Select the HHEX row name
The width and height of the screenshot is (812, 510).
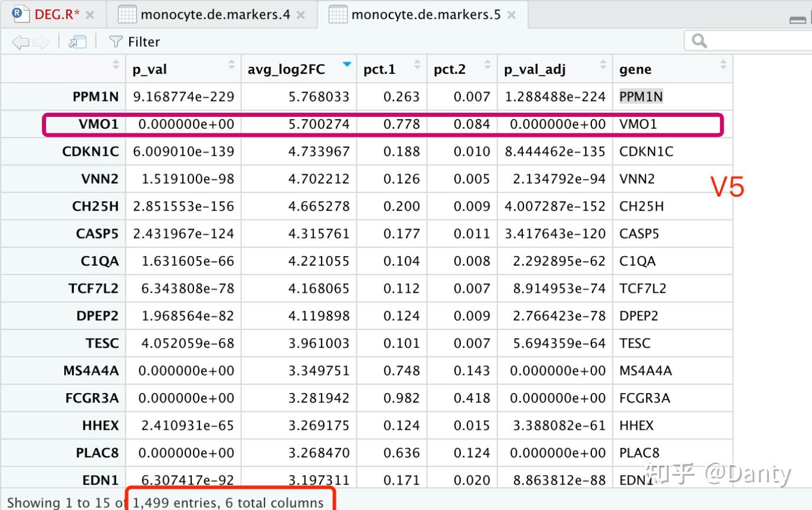pos(100,426)
